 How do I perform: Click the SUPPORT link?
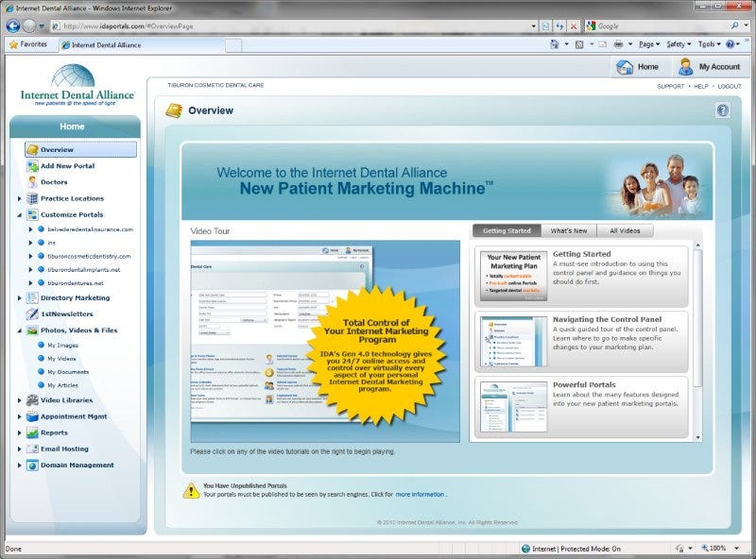pyautogui.click(x=671, y=86)
